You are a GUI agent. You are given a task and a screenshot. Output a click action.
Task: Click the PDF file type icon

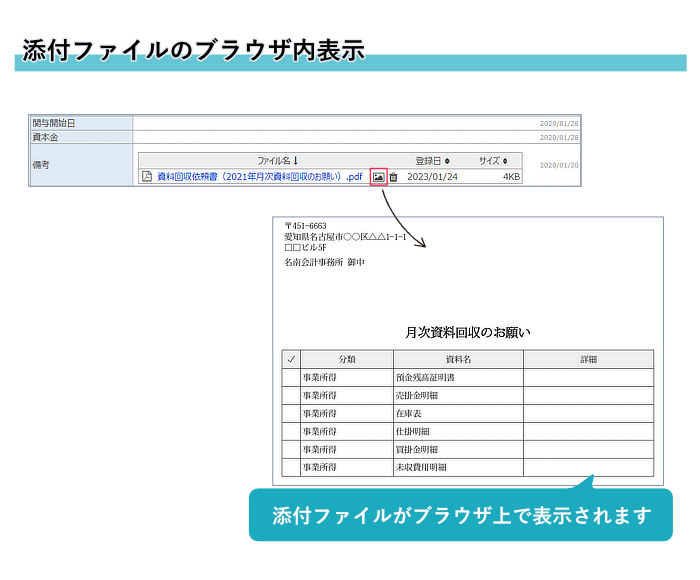(x=147, y=177)
